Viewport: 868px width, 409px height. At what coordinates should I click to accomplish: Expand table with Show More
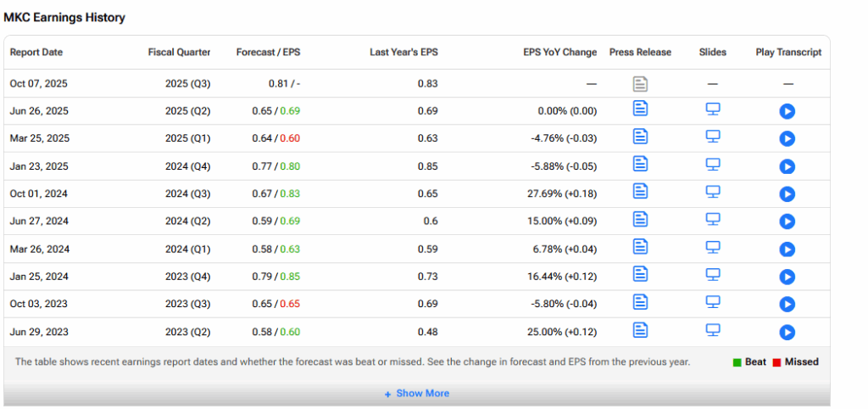pos(416,394)
